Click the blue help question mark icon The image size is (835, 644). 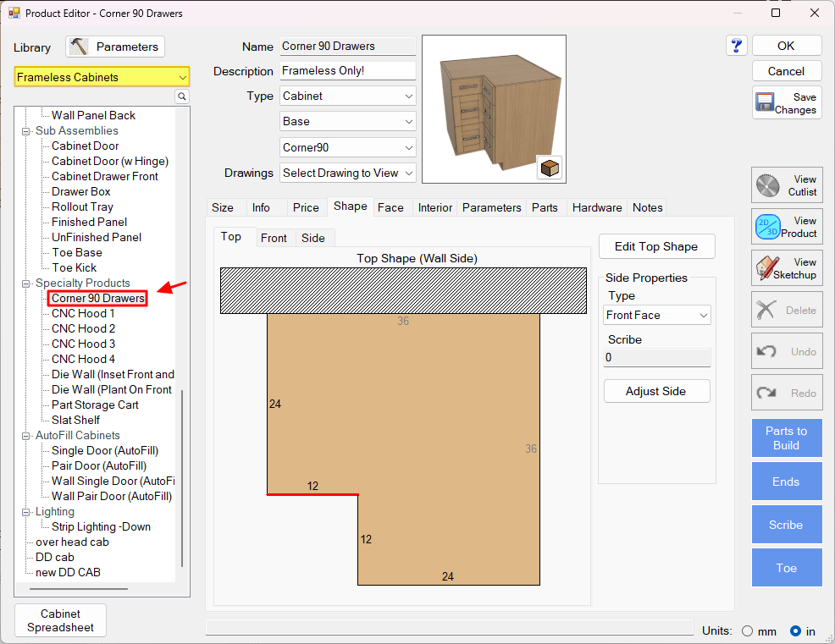click(736, 46)
